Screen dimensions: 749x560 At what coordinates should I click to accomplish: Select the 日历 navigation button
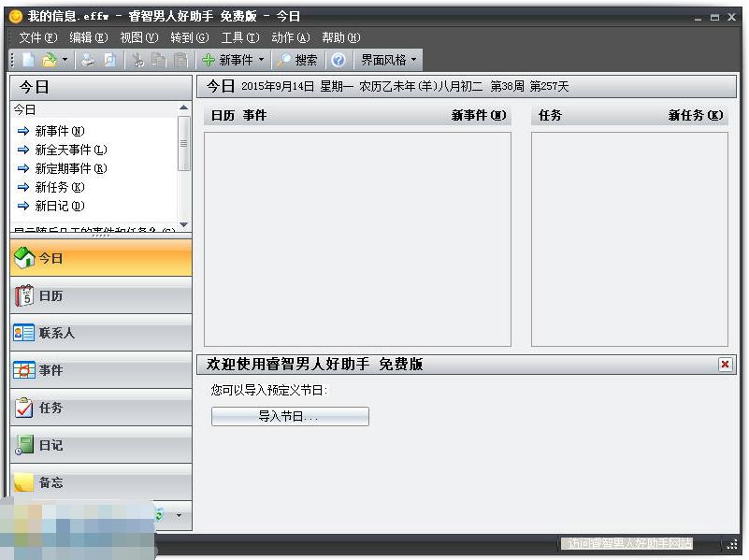pos(101,296)
